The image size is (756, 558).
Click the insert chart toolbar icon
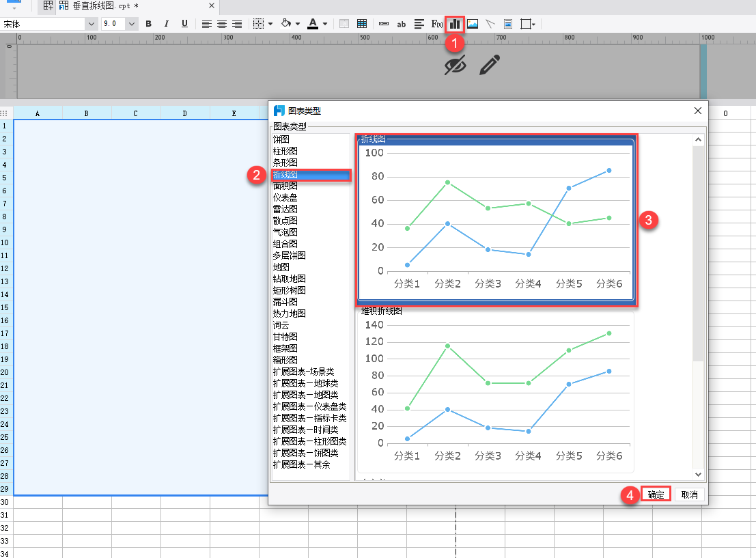[x=455, y=24]
